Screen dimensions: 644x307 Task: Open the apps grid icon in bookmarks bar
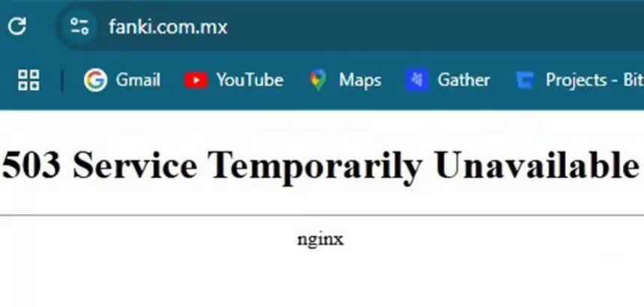(28, 79)
